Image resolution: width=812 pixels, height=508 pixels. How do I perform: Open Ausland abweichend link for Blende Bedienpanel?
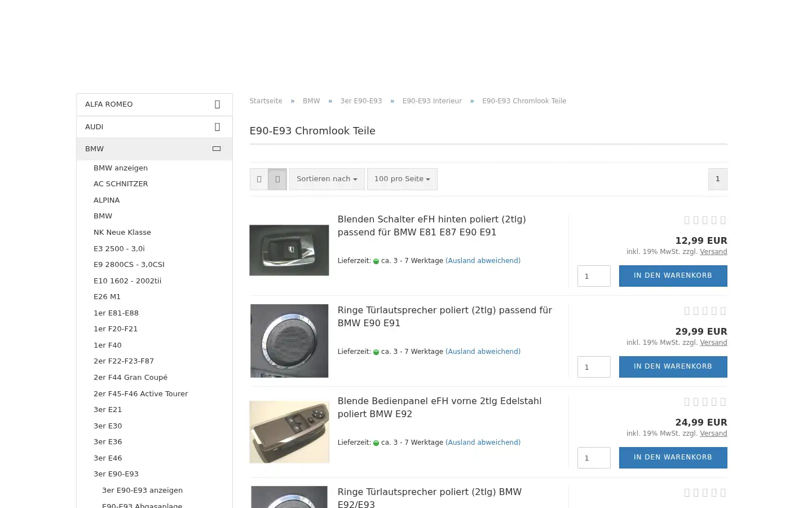click(483, 443)
